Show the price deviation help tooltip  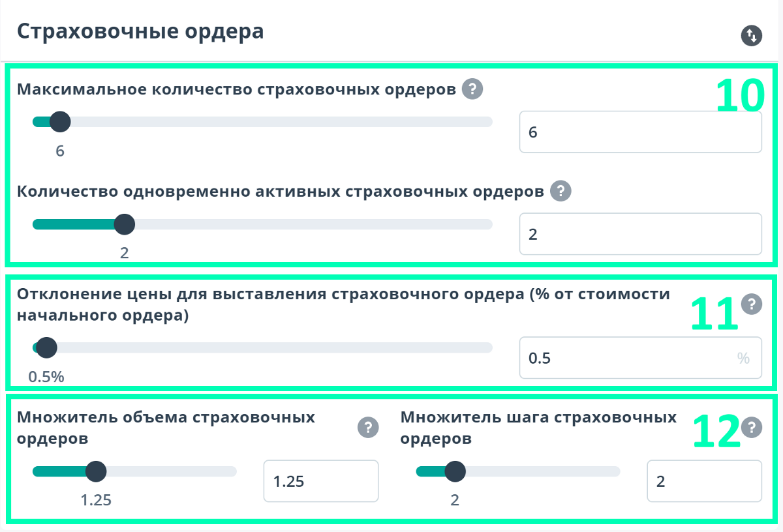(x=752, y=303)
